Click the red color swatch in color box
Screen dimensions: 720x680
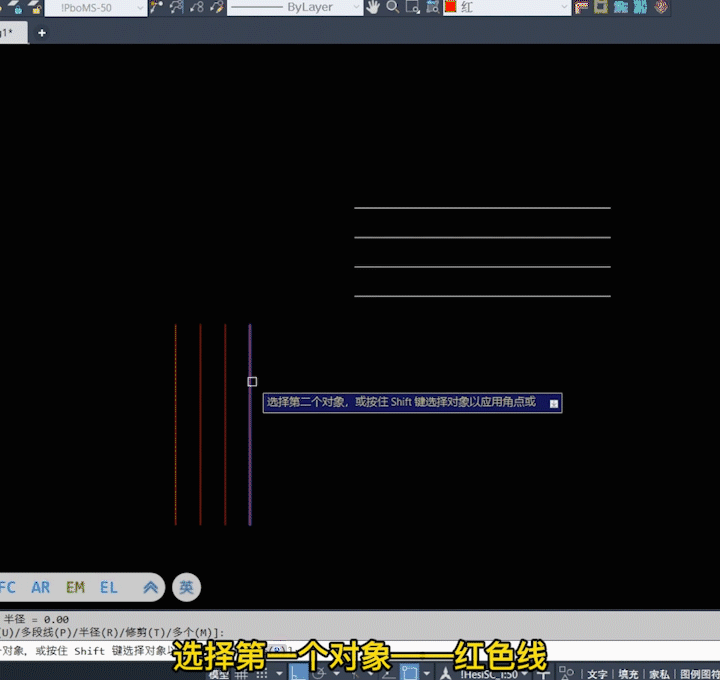click(x=451, y=6)
